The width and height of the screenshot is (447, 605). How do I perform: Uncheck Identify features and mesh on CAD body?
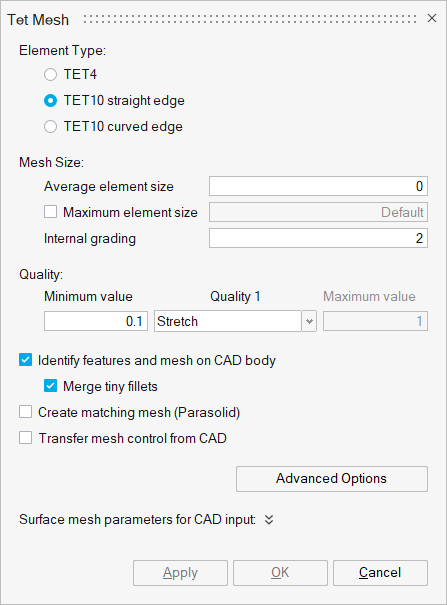pyautogui.click(x=25, y=360)
